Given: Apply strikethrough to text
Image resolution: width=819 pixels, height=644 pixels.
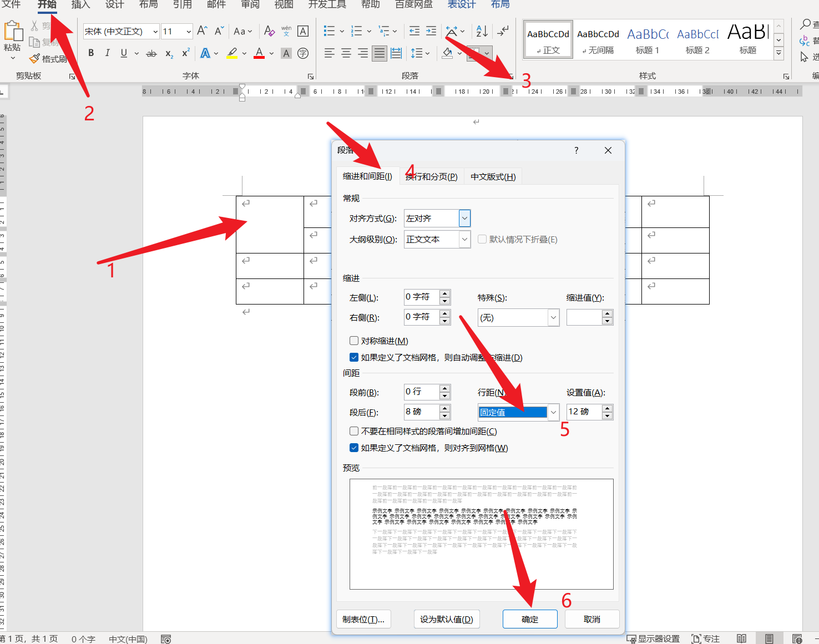Looking at the screenshot, I should pyautogui.click(x=151, y=53).
